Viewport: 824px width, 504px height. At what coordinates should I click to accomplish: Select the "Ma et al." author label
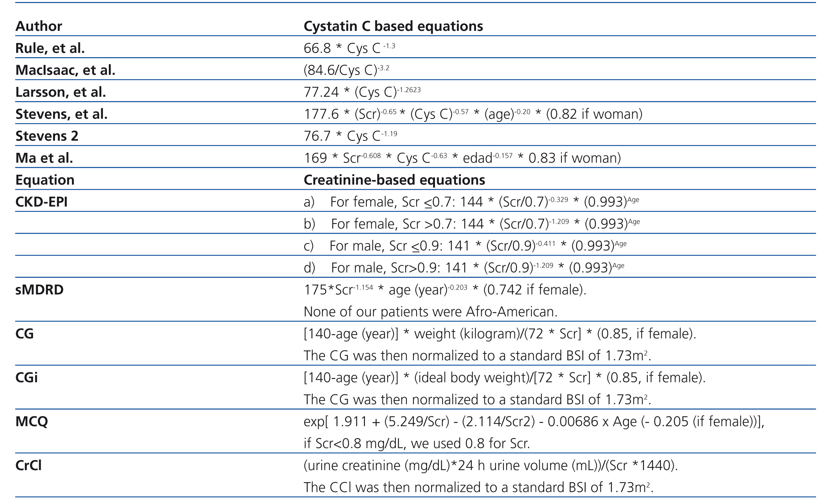44,158
